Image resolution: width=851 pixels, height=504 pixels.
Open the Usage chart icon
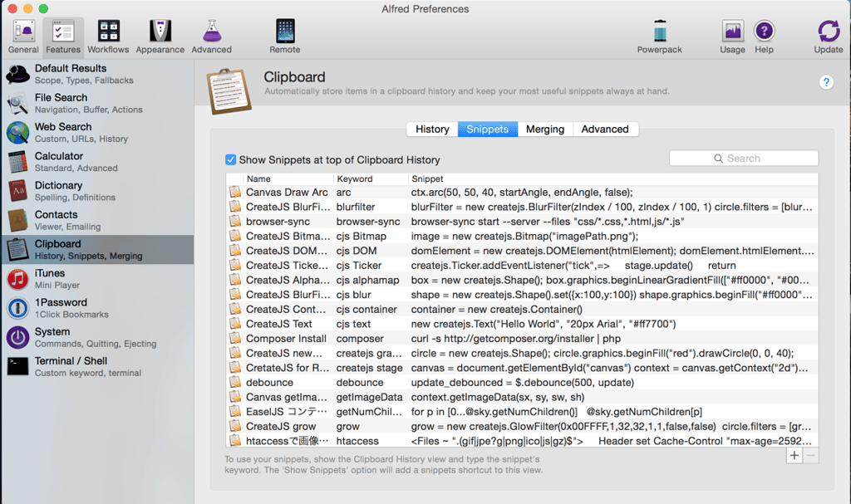pyautogui.click(x=732, y=37)
